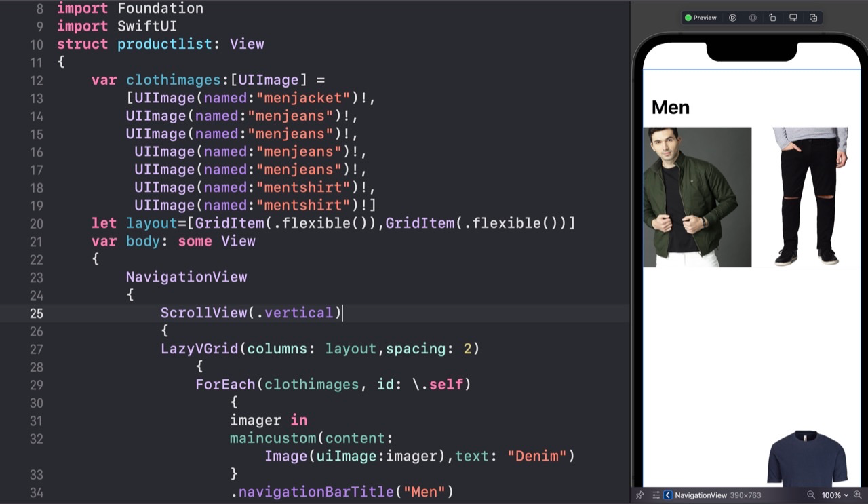868x504 pixels.
Task: Click the green jacket product image
Action: 697,197
